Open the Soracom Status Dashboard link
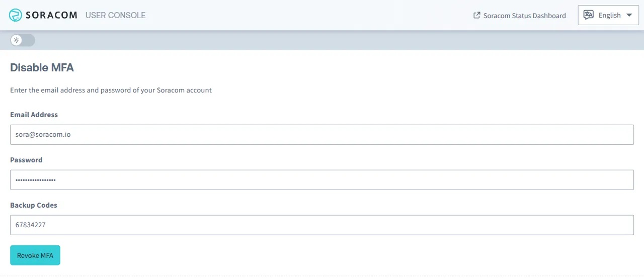Viewport: 644px width, 278px height. pos(520,16)
